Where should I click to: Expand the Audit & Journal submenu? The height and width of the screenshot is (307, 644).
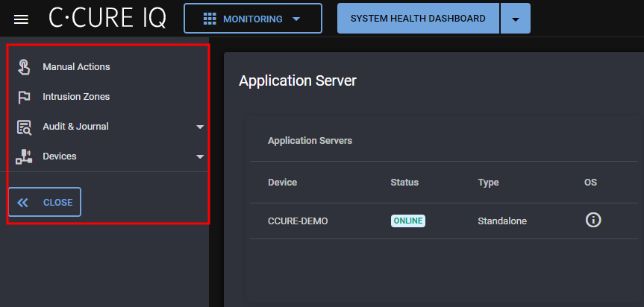[200, 127]
